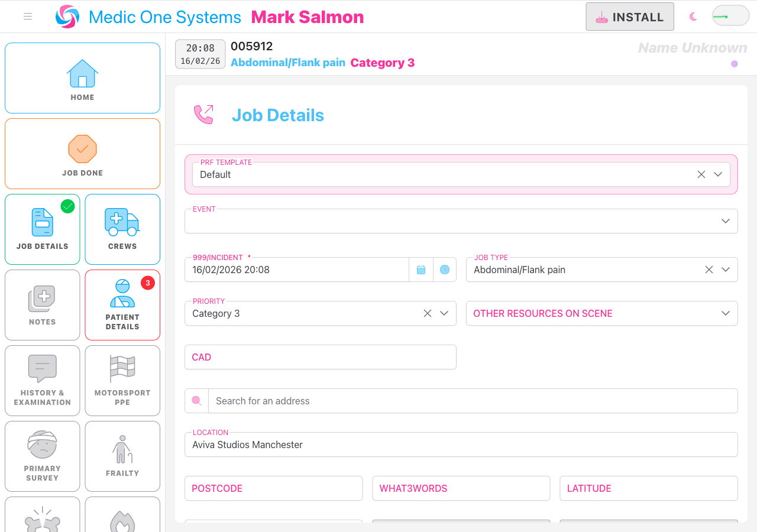Open the clock picker for incident time

[445, 270]
